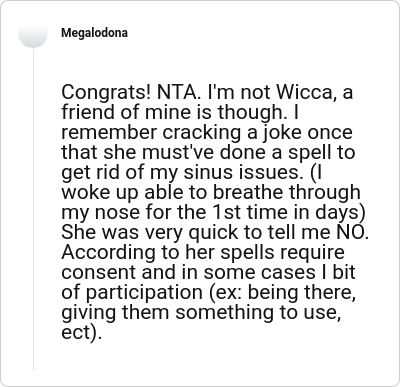Click the phrase "sinus issues." in comment

[x=245, y=172]
